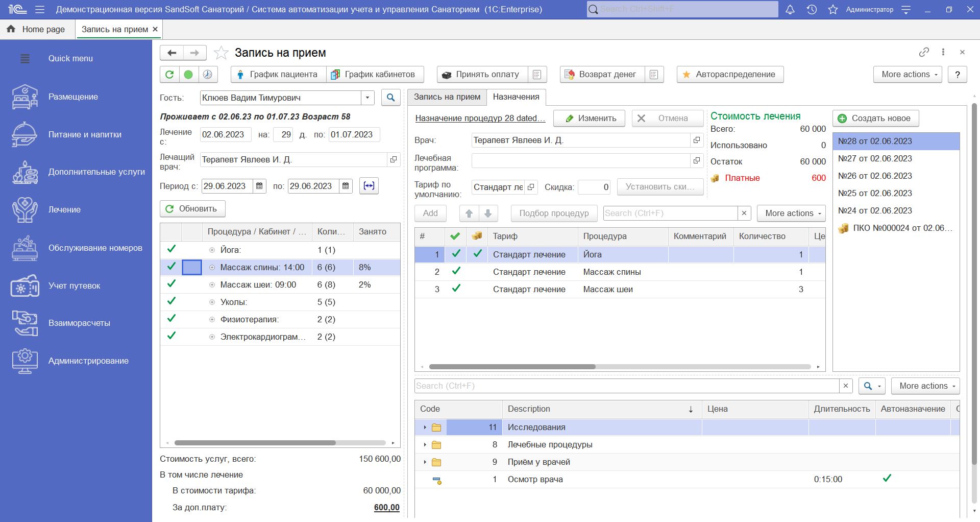Click the Размещение bed icon in sidebar
The width and height of the screenshot is (980, 522).
[x=24, y=97]
